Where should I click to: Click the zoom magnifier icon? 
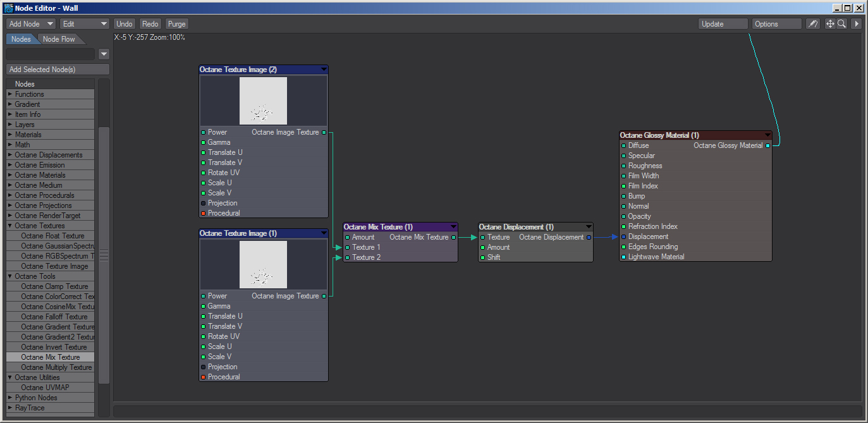pos(841,24)
